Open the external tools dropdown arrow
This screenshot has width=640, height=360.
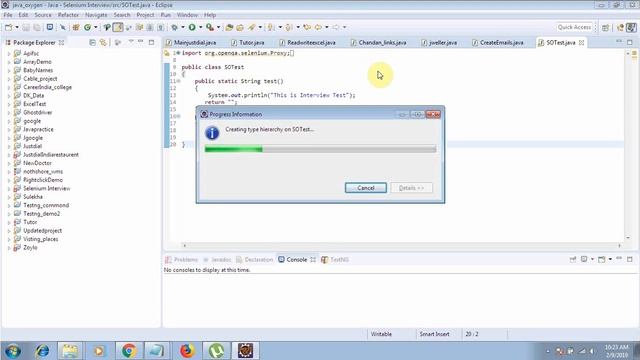click(x=218, y=27)
